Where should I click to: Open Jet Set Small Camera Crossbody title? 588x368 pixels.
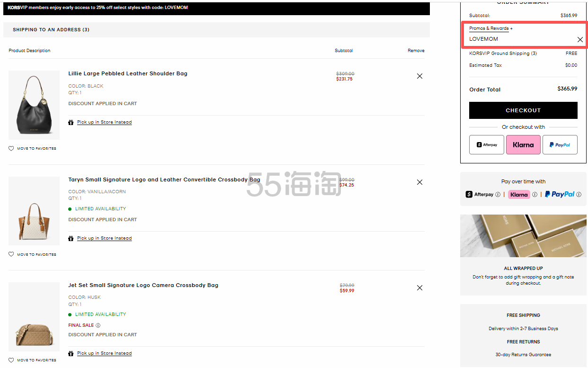[143, 285]
